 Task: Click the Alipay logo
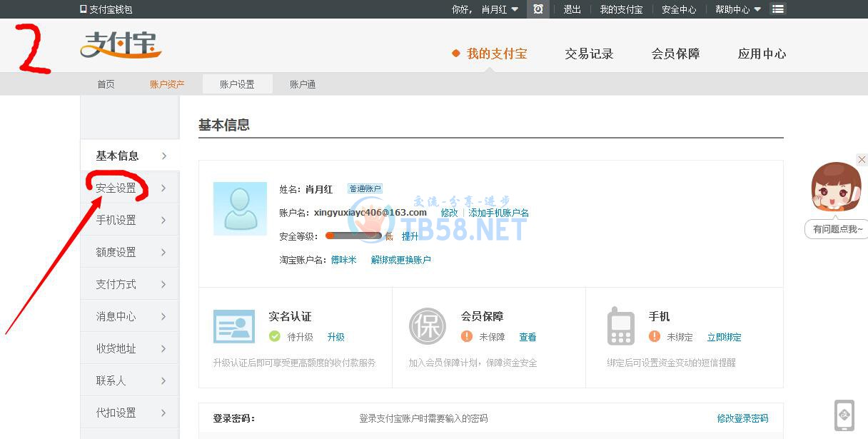121,45
